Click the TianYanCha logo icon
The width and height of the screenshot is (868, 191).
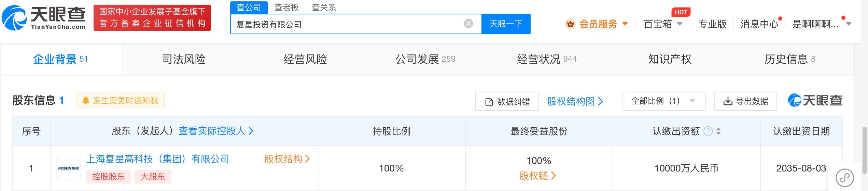click(14, 18)
